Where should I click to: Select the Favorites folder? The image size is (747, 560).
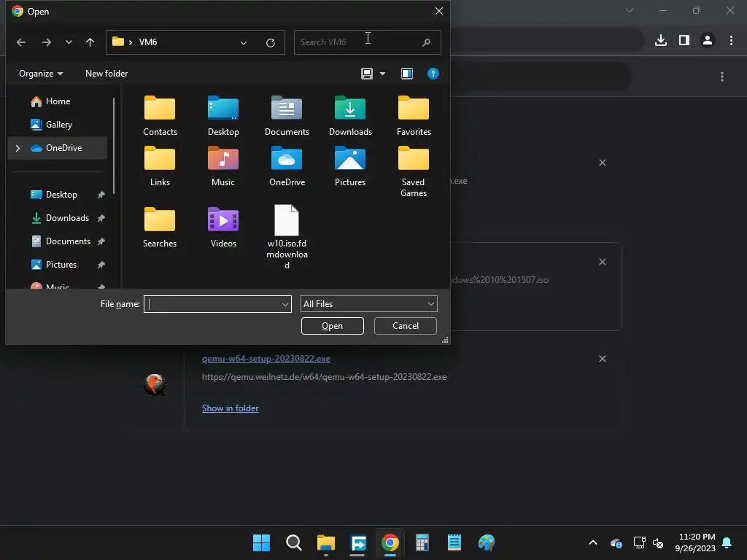(414, 116)
